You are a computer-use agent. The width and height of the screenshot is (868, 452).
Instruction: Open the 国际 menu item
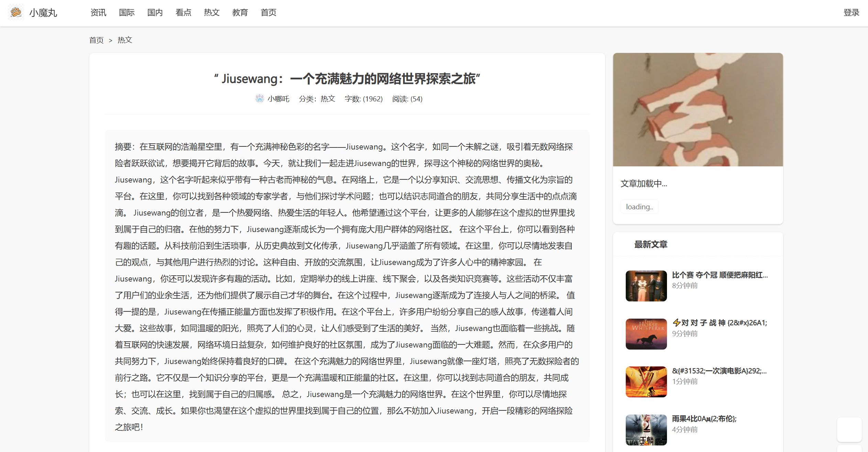127,12
